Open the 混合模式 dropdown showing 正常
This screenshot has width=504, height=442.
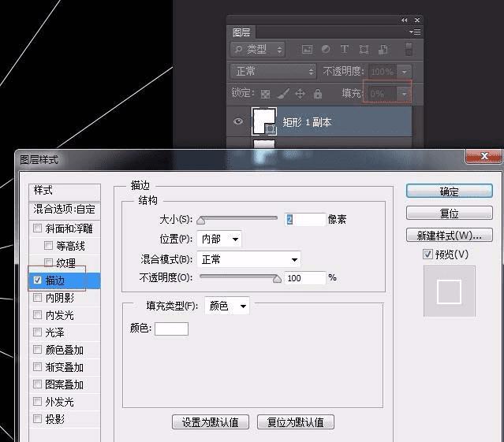248,259
